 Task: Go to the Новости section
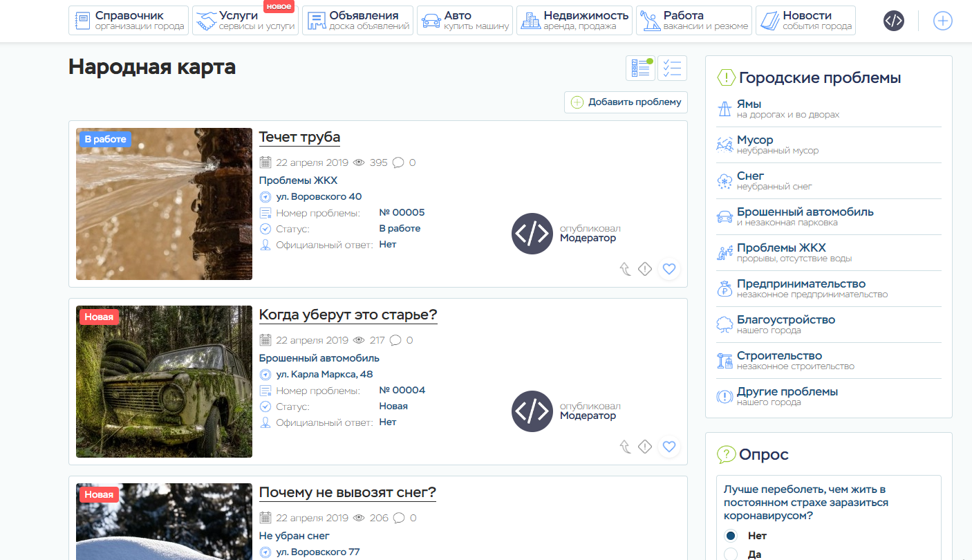pyautogui.click(x=805, y=21)
